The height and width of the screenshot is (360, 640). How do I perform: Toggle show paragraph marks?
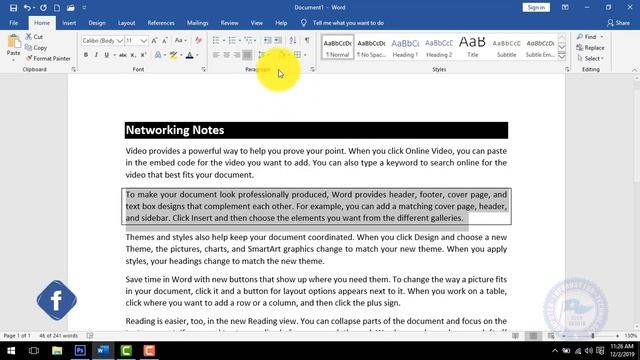tap(307, 40)
